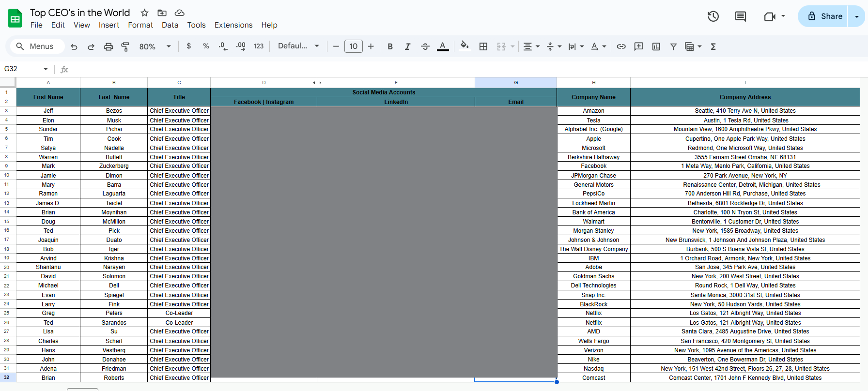Viewport: 868px width, 391px height.
Task: Click the cell containing Zuckerberg
Action: click(114, 166)
